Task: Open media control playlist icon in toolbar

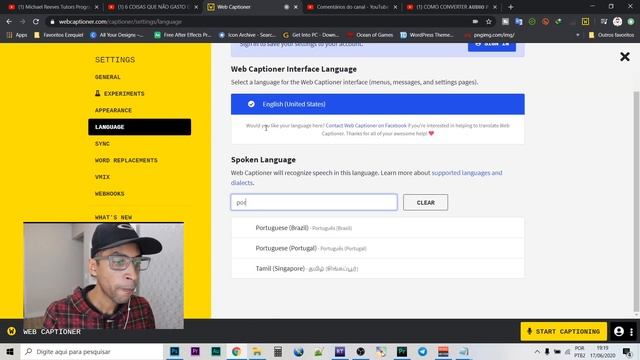Action: (604, 22)
